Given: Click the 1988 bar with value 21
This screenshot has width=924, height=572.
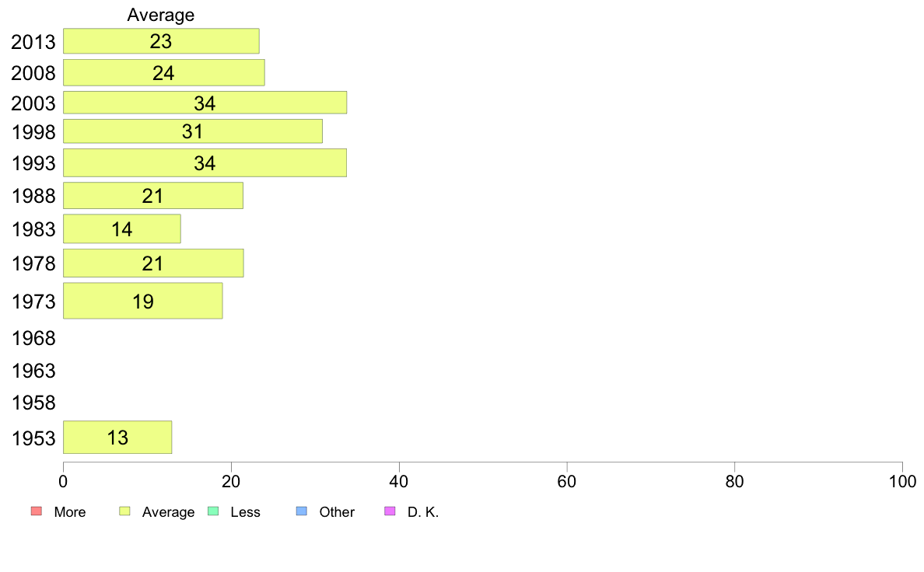Looking at the screenshot, I should point(153,196).
